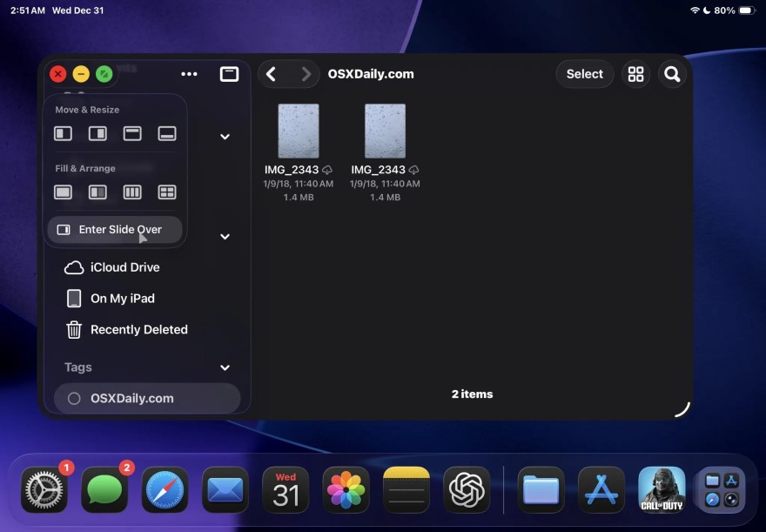Tap the back navigation arrow
Screen dimensions: 766x532
[272, 74]
